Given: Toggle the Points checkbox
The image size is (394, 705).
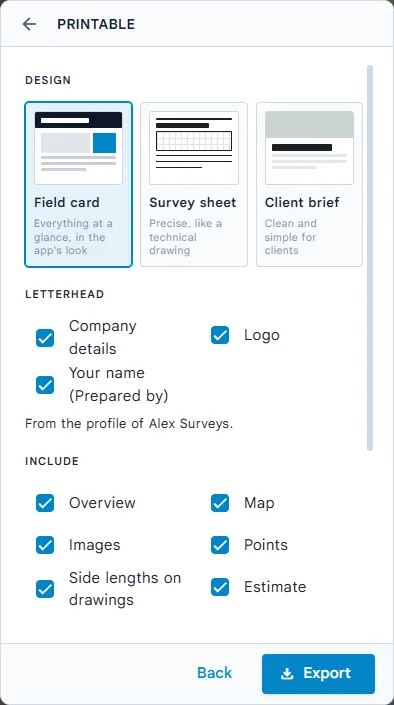Looking at the screenshot, I should [x=220, y=545].
